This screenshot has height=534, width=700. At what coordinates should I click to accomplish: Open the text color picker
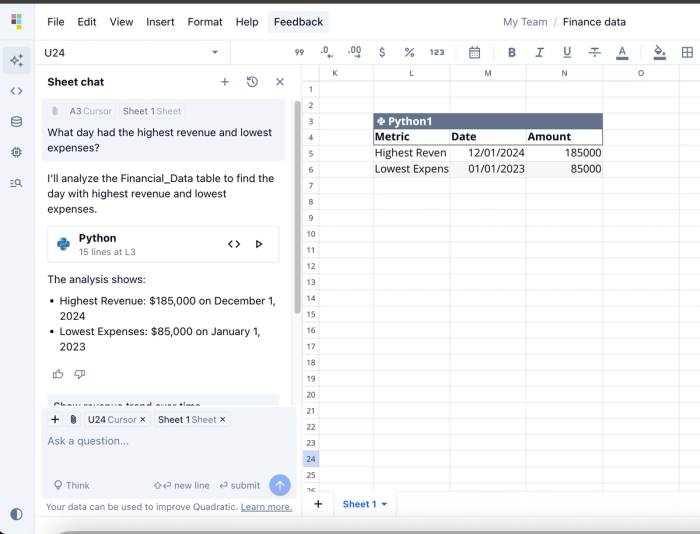(x=622, y=53)
